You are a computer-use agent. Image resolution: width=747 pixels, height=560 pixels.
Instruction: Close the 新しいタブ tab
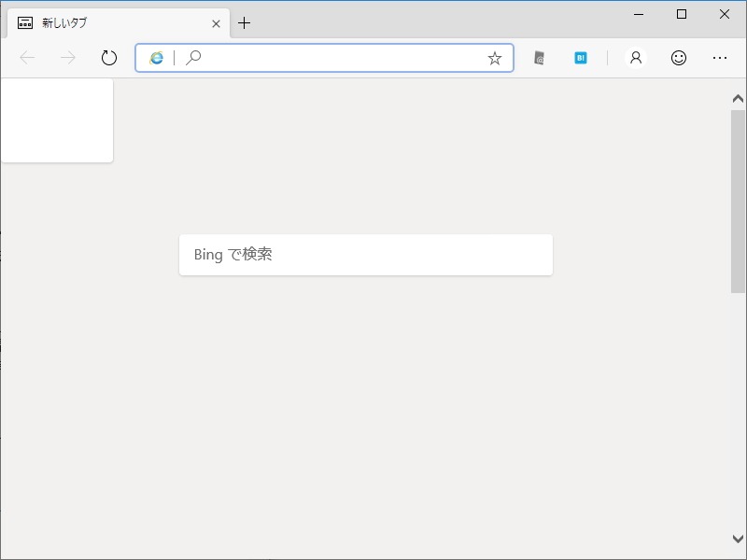216,23
